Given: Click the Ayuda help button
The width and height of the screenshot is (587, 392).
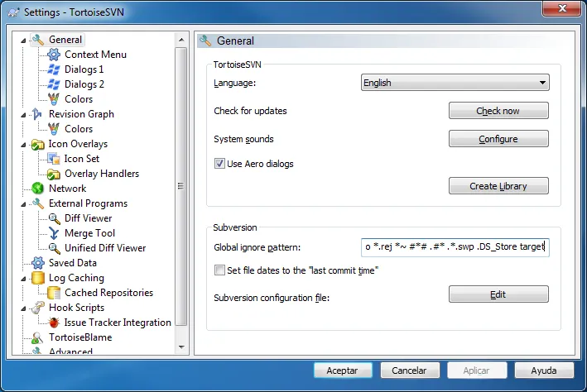Looking at the screenshot, I should pyautogui.click(x=544, y=370).
